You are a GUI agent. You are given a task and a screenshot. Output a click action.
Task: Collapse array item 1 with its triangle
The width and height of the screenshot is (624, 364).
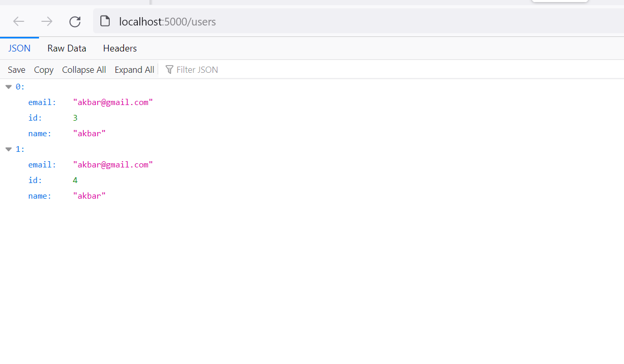[9, 149]
